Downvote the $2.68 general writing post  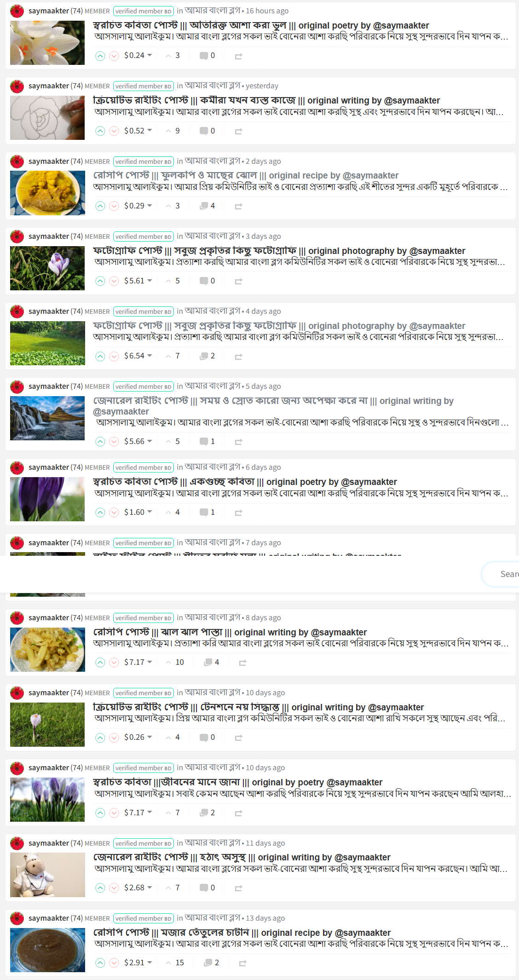[x=114, y=888]
